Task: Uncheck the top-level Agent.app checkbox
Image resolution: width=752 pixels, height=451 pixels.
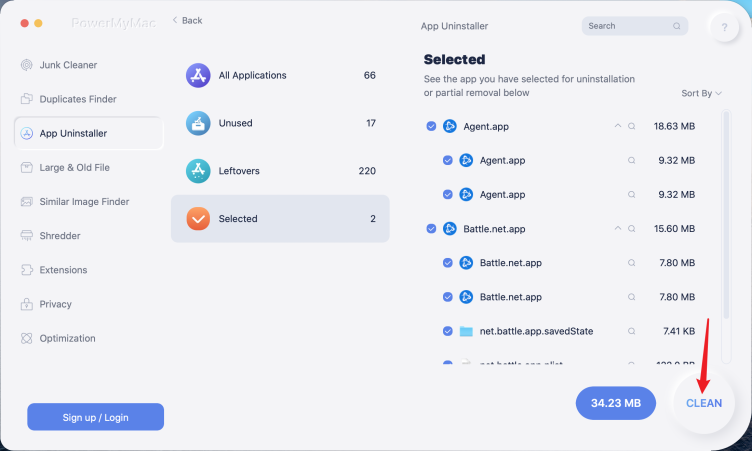Action: coord(431,126)
